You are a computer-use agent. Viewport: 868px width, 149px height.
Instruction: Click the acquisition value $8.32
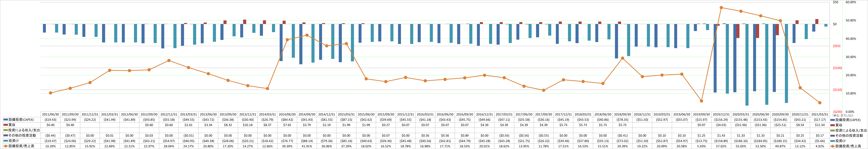tap(228, 125)
